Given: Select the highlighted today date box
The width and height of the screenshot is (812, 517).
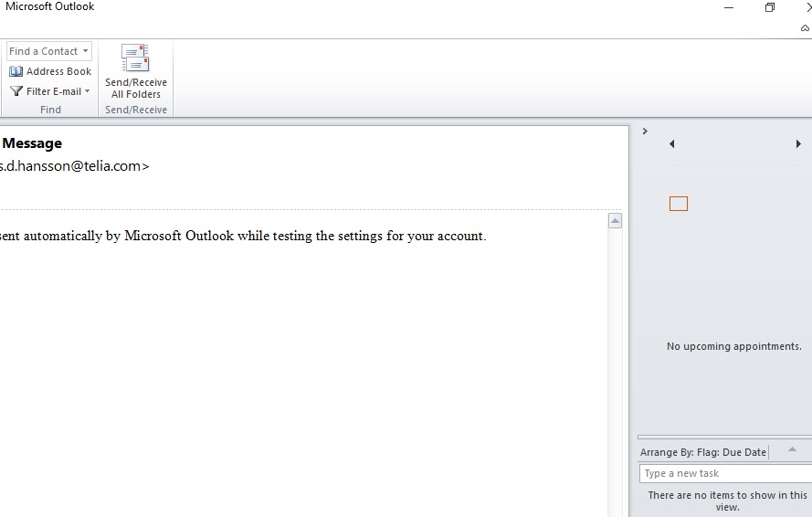Looking at the screenshot, I should 679,204.
